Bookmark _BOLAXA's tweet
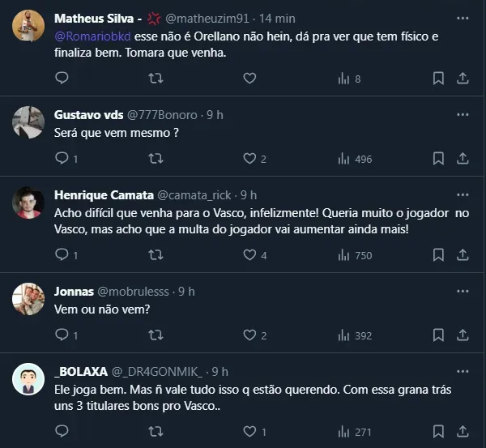 pos(438,432)
